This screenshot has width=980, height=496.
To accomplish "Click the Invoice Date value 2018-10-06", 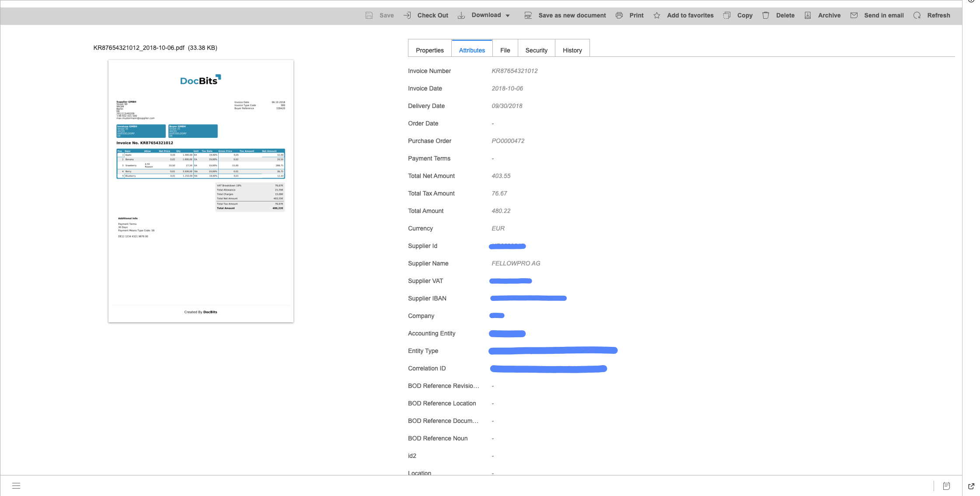I will pos(507,88).
